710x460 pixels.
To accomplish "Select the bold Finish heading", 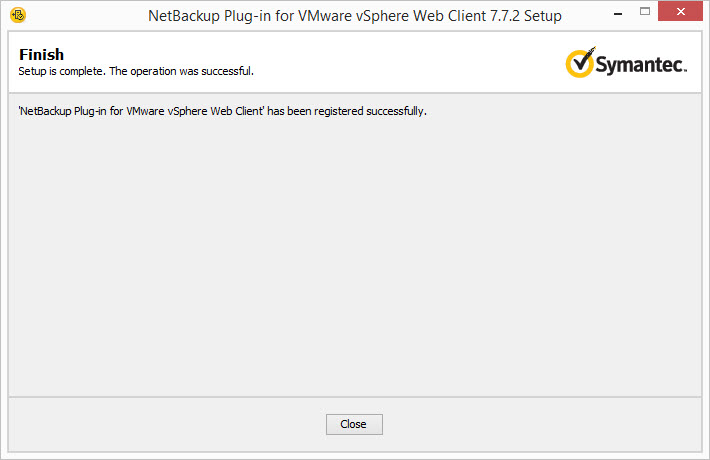I will 42,55.
